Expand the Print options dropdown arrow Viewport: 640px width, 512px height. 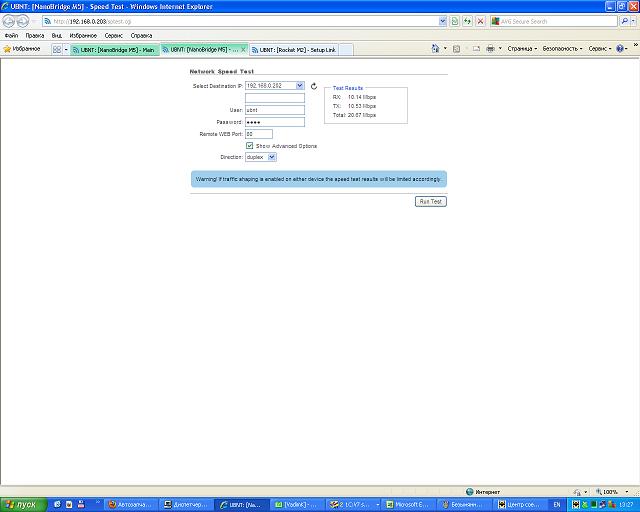(x=500, y=49)
